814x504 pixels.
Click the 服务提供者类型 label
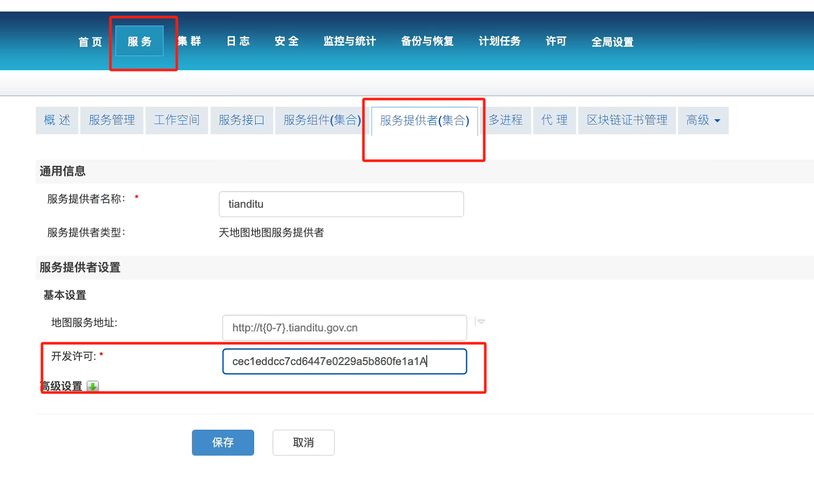pyautogui.click(x=86, y=232)
